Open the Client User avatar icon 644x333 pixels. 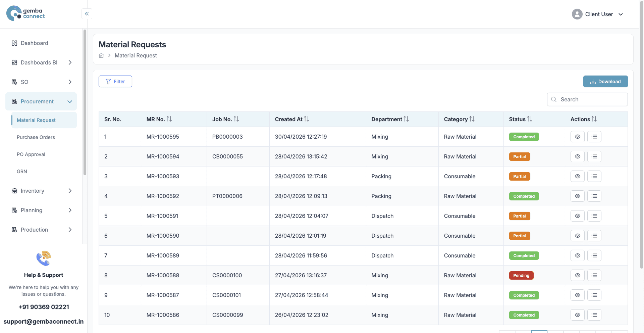[577, 14]
